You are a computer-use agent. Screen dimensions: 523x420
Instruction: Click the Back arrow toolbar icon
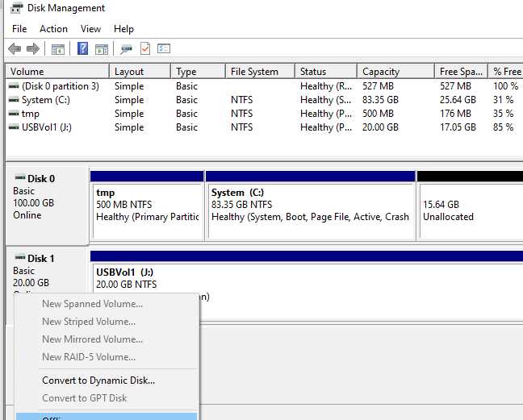click(15, 49)
